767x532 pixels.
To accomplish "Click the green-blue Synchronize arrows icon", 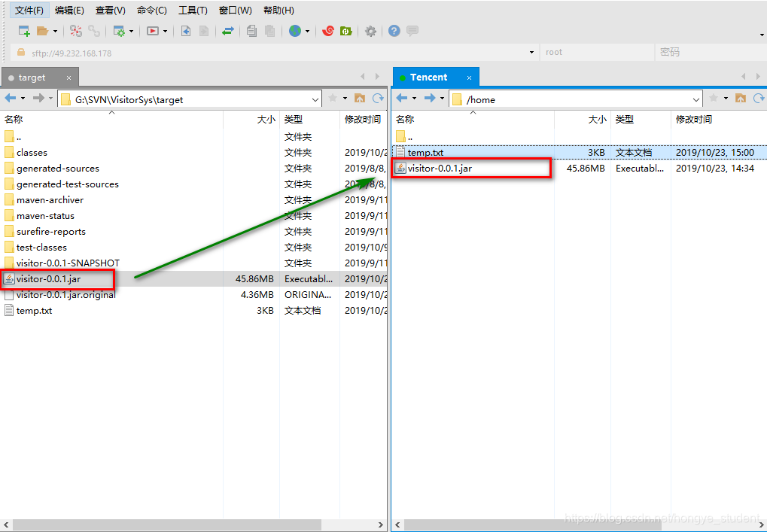I will pos(228,32).
